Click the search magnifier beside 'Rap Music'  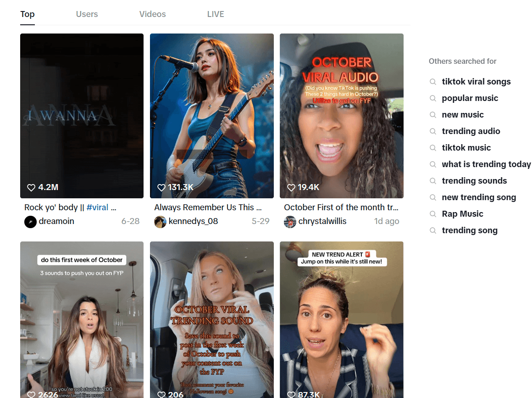(x=432, y=214)
